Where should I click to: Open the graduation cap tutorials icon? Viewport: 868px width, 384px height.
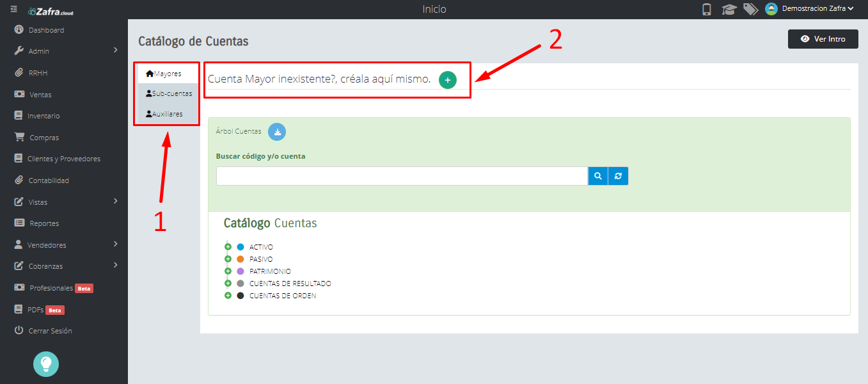(729, 9)
